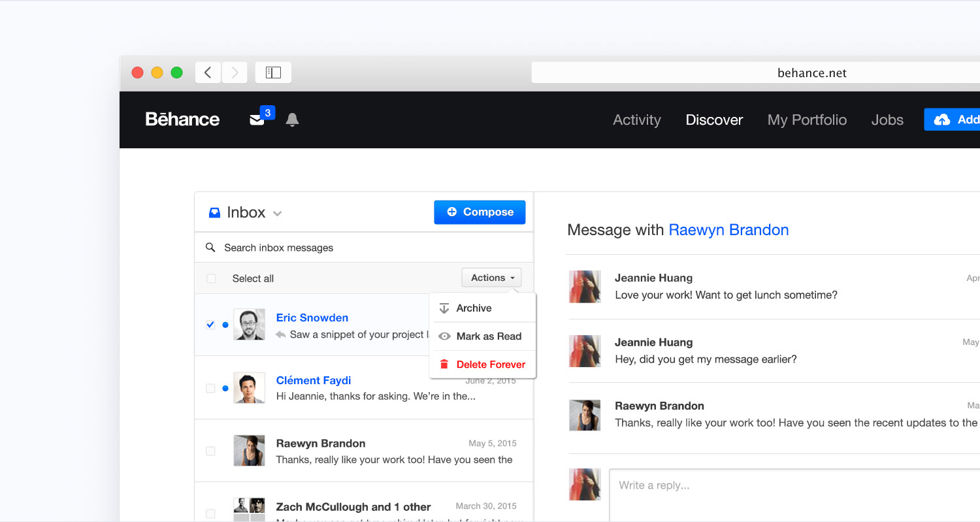Click the Archive arrow icon in the menu

click(x=444, y=308)
